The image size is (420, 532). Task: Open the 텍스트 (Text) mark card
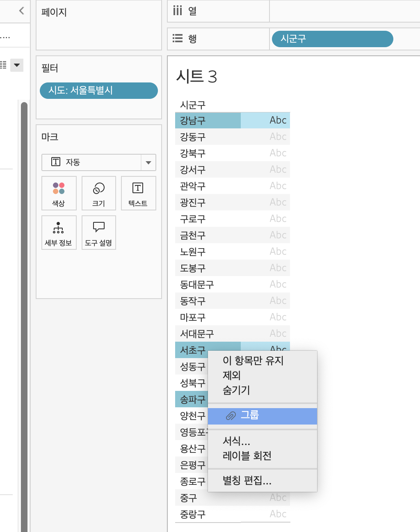(138, 193)
